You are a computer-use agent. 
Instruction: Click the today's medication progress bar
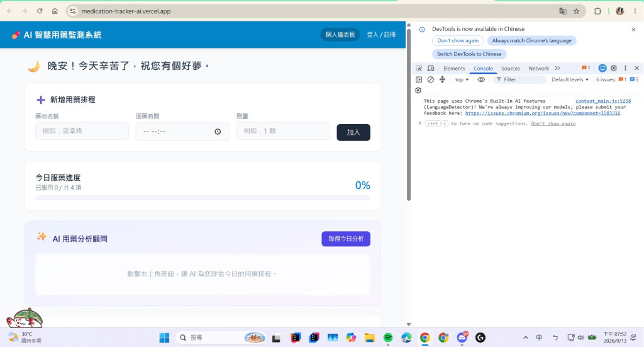click(x=203, y=198)
